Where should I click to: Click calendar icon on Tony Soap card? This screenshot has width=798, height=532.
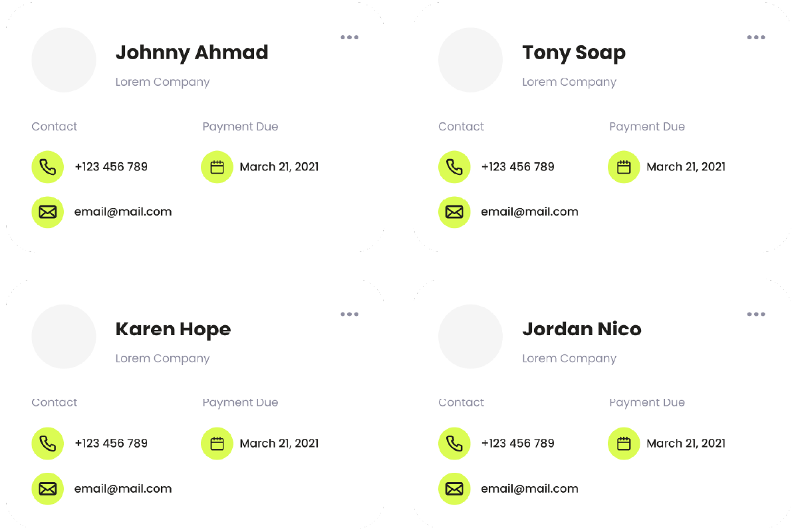click(624, 167)
